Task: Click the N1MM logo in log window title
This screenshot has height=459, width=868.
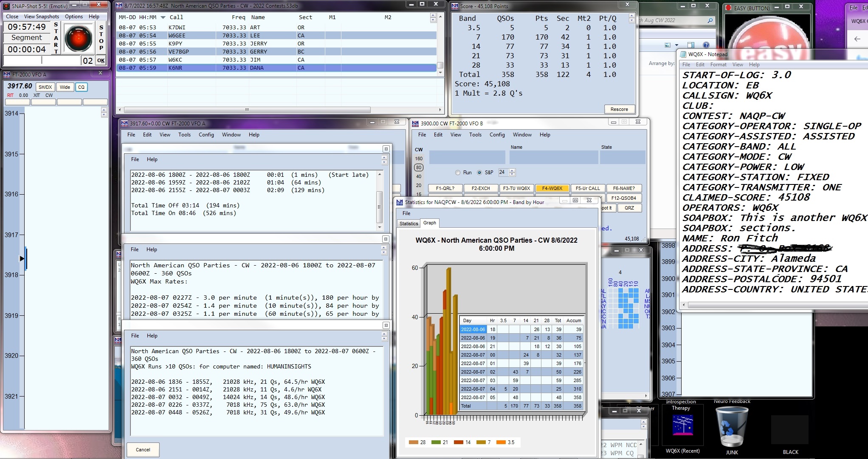Action: [119, 6]
